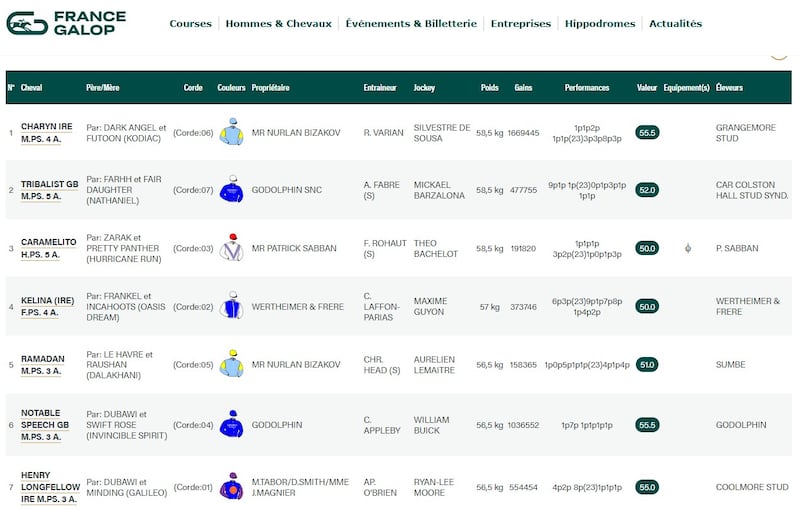Viewport: 800px width, 509px height.
Task: Click Poids column header
Action: [x=489, y=88]
